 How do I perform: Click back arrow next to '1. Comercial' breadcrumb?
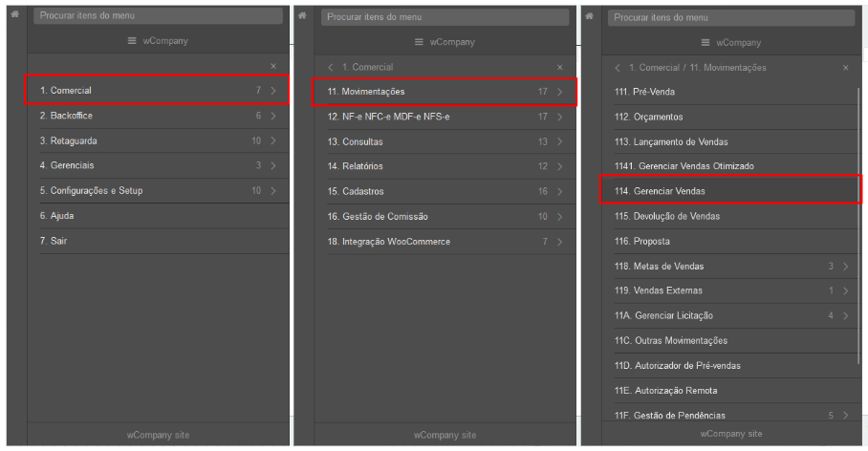pos(331,68)
